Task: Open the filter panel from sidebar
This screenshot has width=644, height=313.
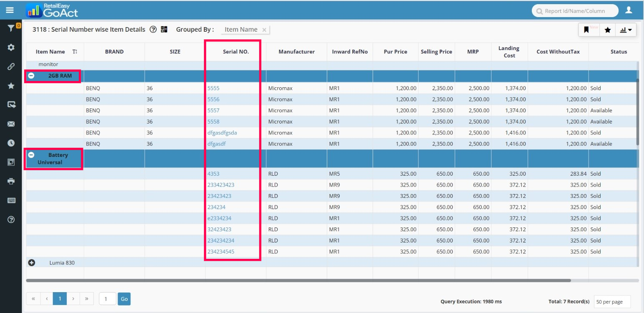Action: (x=11, y=28)
